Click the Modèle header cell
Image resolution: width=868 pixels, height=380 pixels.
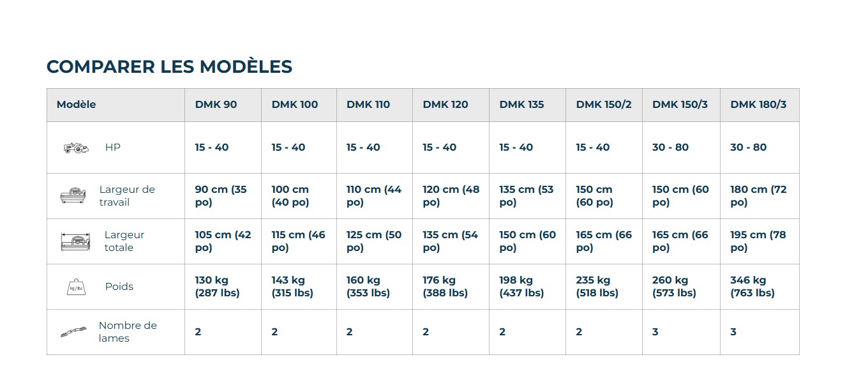click(77, 105)
